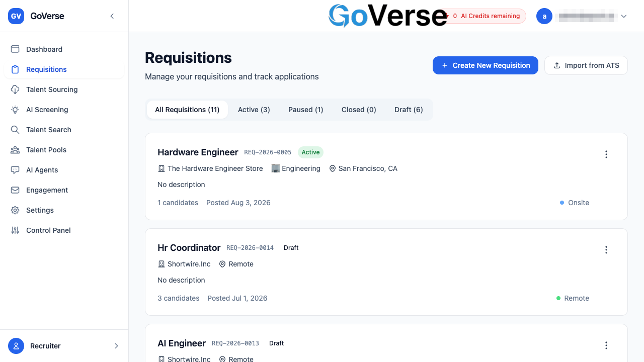Switch to Closed (0) tab
Image resolution: width=644 pixels, height=362 pixels.
(x=359, y=110)
